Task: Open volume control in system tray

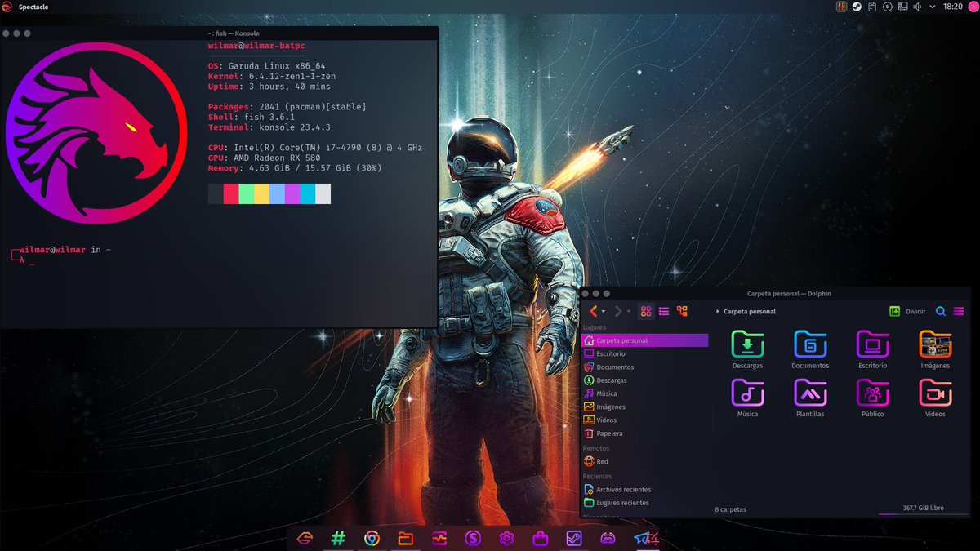Action: tap(917, 7)
